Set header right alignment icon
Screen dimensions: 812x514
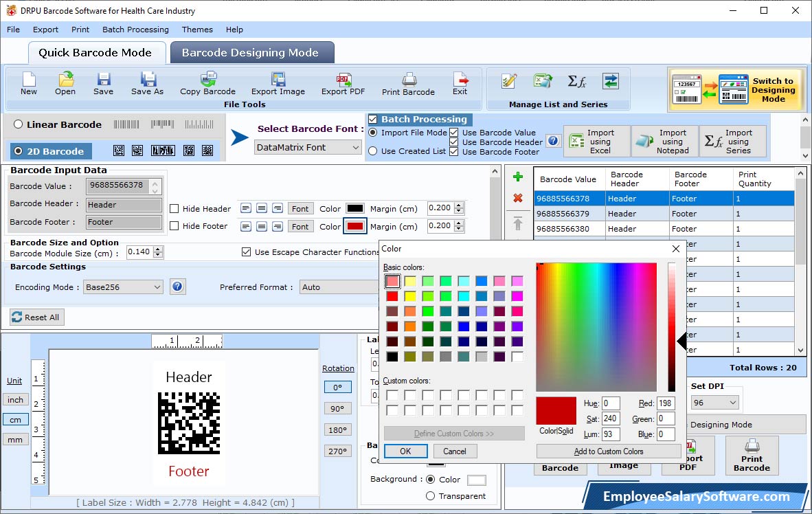click(x=278, y=208)
